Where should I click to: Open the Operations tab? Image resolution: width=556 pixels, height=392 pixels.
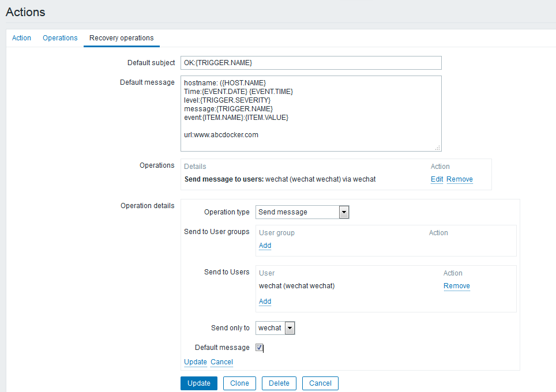(x=60, y=38)
